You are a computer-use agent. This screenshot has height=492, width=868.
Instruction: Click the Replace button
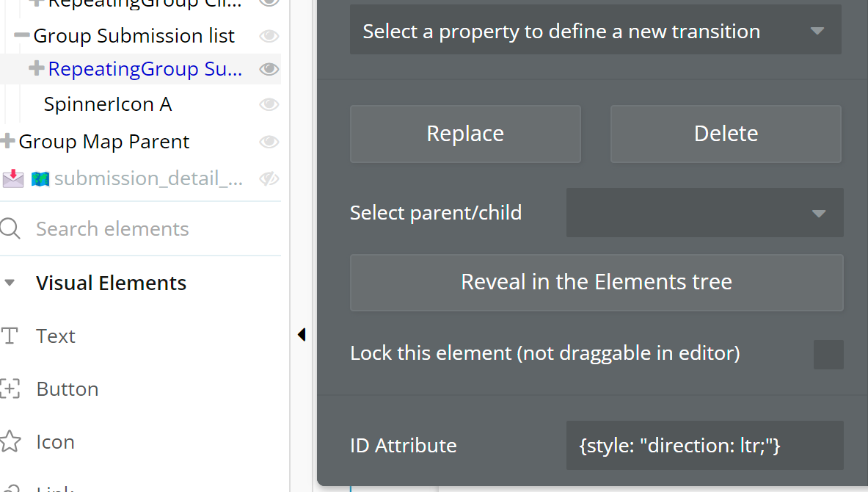click(465, 134)
